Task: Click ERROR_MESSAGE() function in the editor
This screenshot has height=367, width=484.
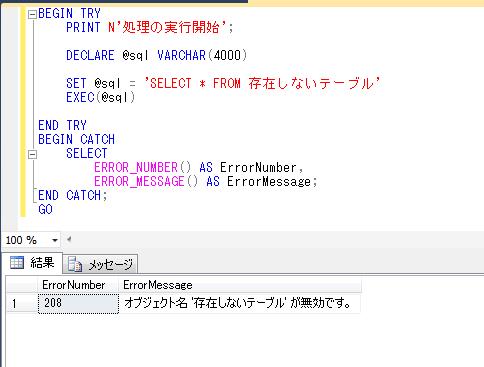Action: tap(146, 181)
